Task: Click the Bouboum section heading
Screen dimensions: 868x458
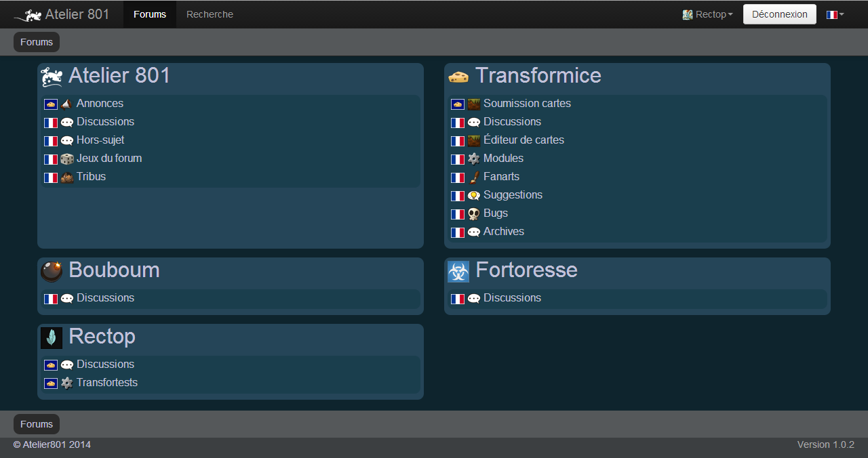Action: pyautogui.click(x=114, y=270)
